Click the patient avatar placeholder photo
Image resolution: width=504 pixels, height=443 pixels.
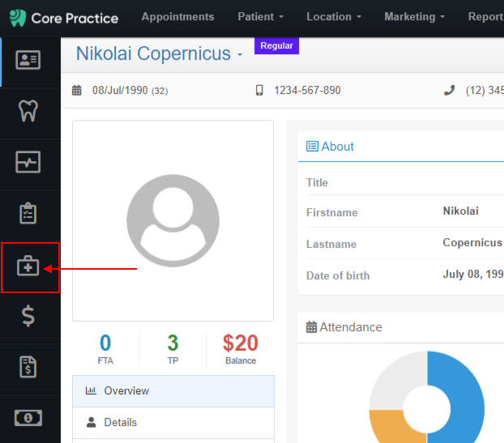tap(173, 221)
